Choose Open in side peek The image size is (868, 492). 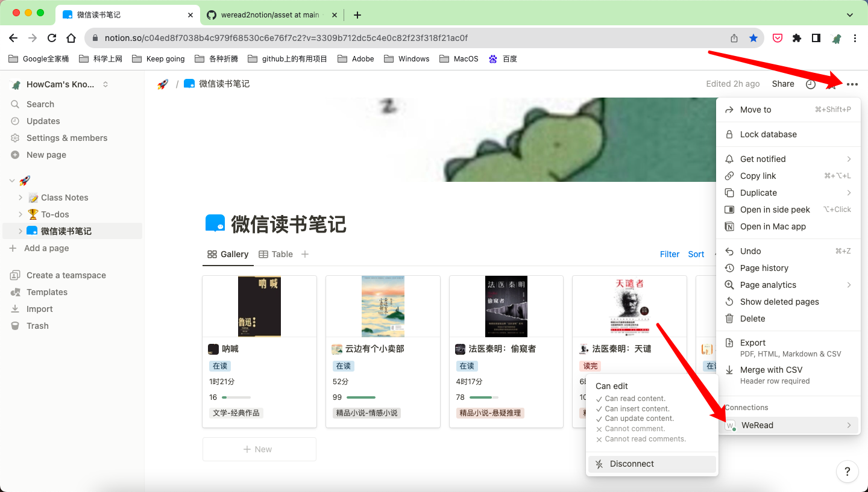click(788, 210)
